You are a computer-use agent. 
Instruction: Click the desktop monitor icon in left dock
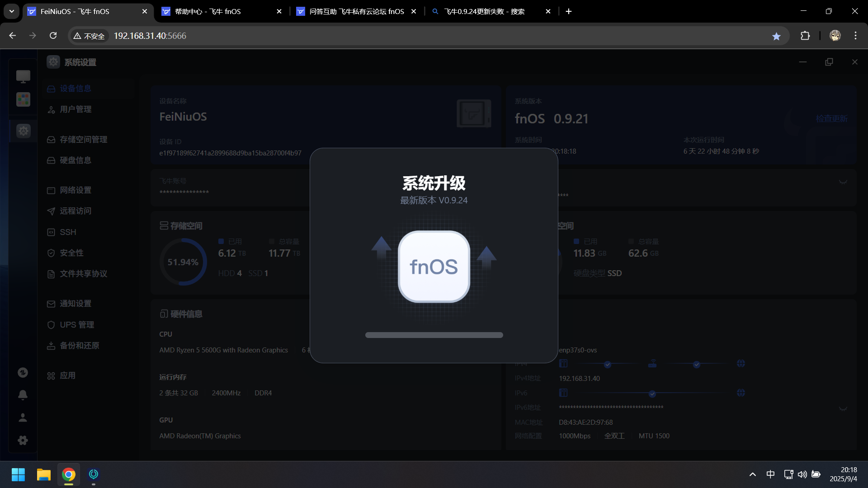coord(23,76)
